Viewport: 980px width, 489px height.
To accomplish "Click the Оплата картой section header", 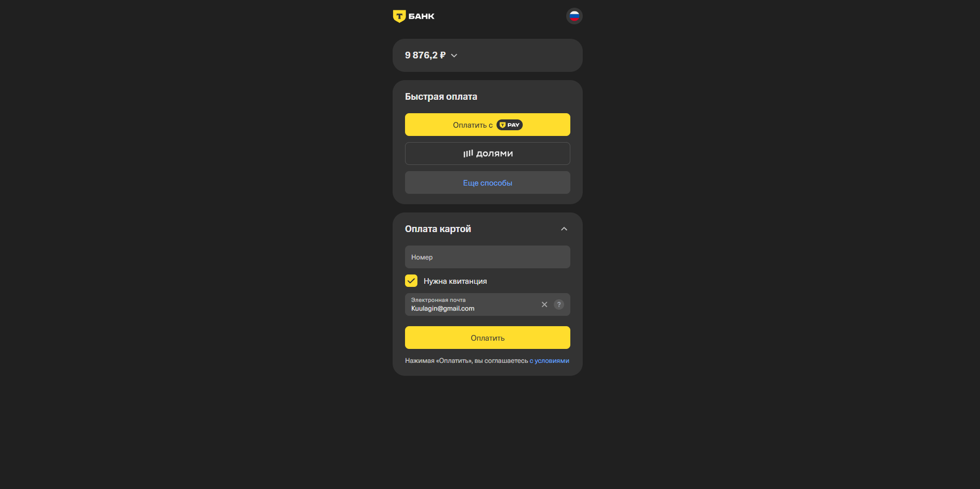I will click(438, 229).
